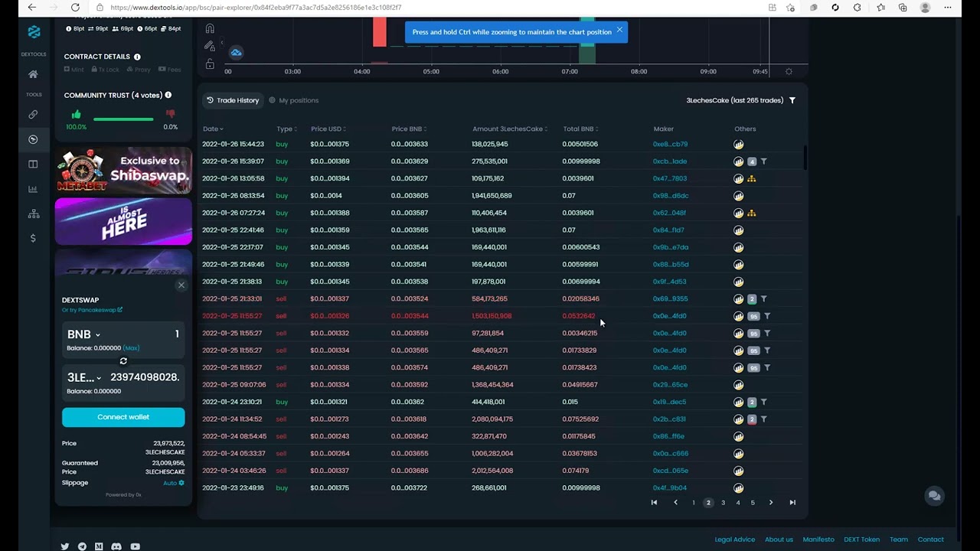Switch to Trade History tab
The height and width of the screenshot is (551, 980).
point(233,100)
